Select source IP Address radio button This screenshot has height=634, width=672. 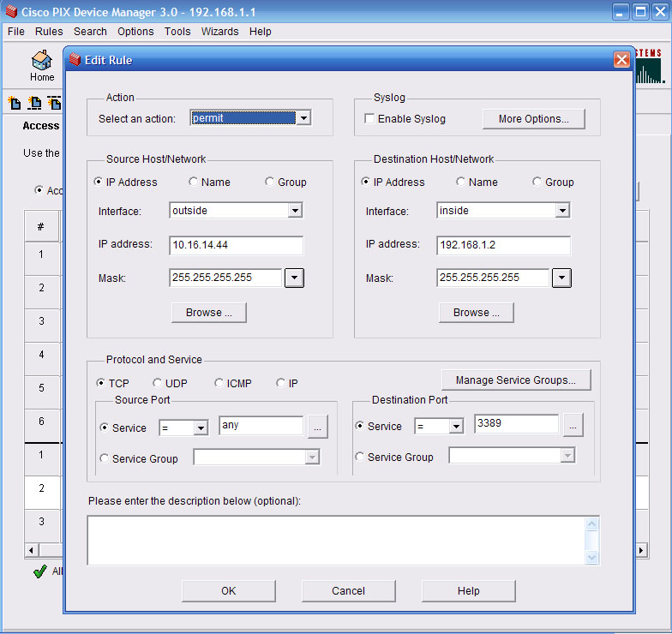[98, 182]
